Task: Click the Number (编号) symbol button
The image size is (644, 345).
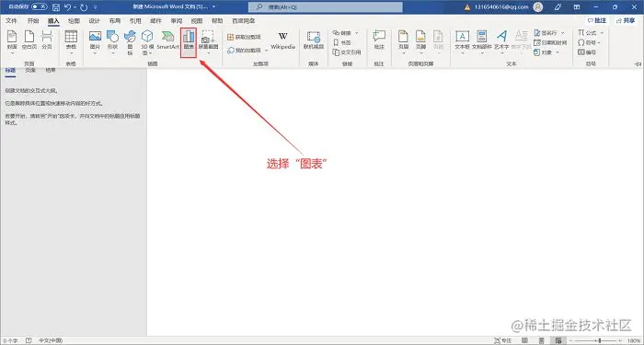Action: click(x=587, y=52)
